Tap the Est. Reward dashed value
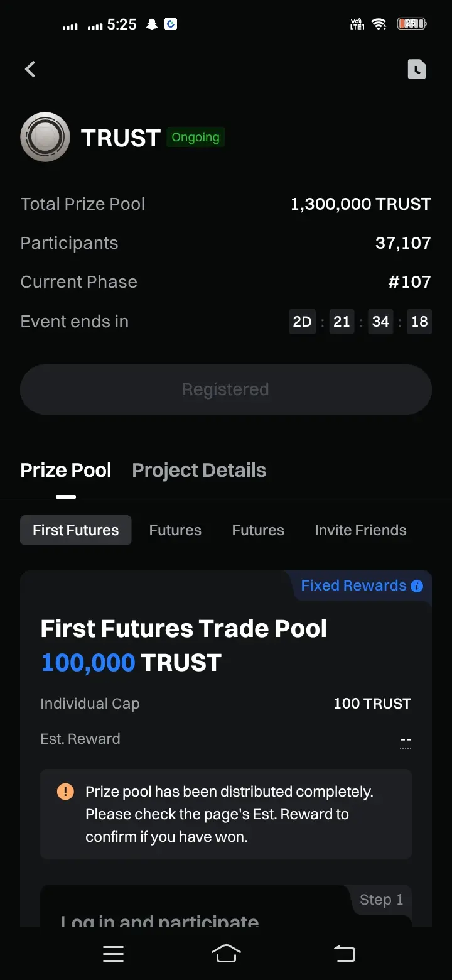This screenshot has width=452, height=980. pos(406,741)
